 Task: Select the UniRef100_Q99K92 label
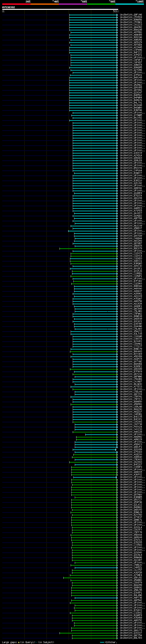coord(131,588)
